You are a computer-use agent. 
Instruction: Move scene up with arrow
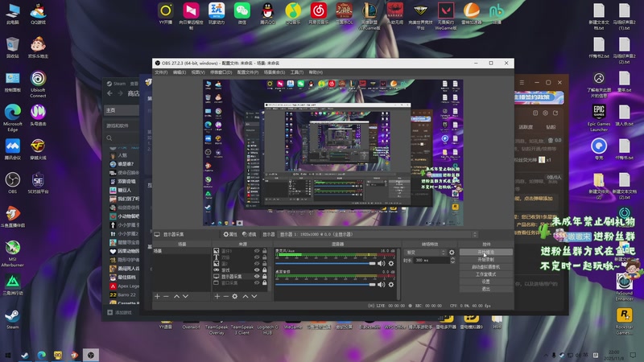(176, 296)
